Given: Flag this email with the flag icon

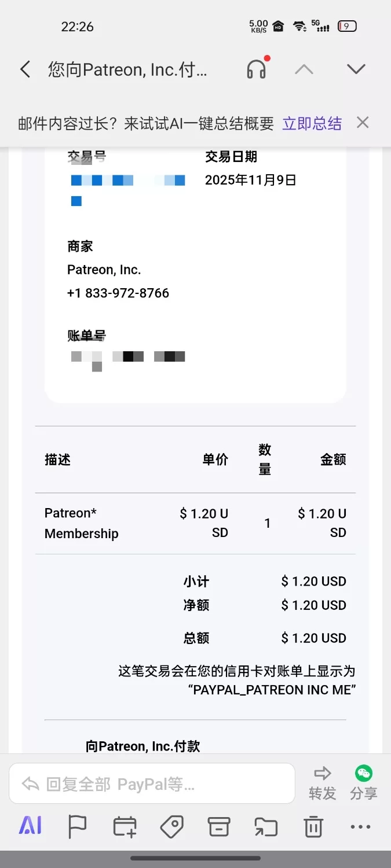Looking at the screenshot, I should pyautogui.click(x=77, y=826).
